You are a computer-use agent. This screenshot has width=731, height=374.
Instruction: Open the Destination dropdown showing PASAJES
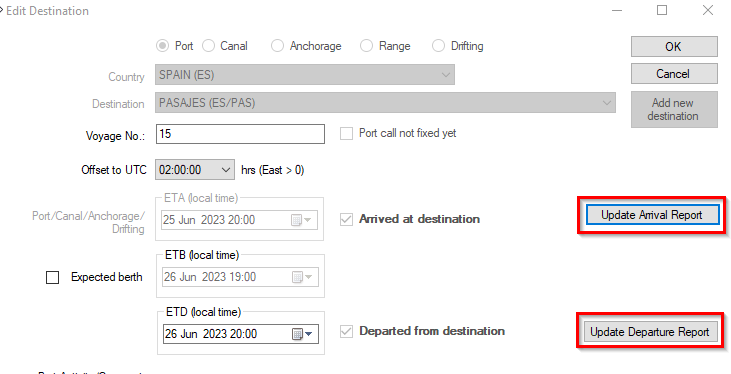coord(385,103)
